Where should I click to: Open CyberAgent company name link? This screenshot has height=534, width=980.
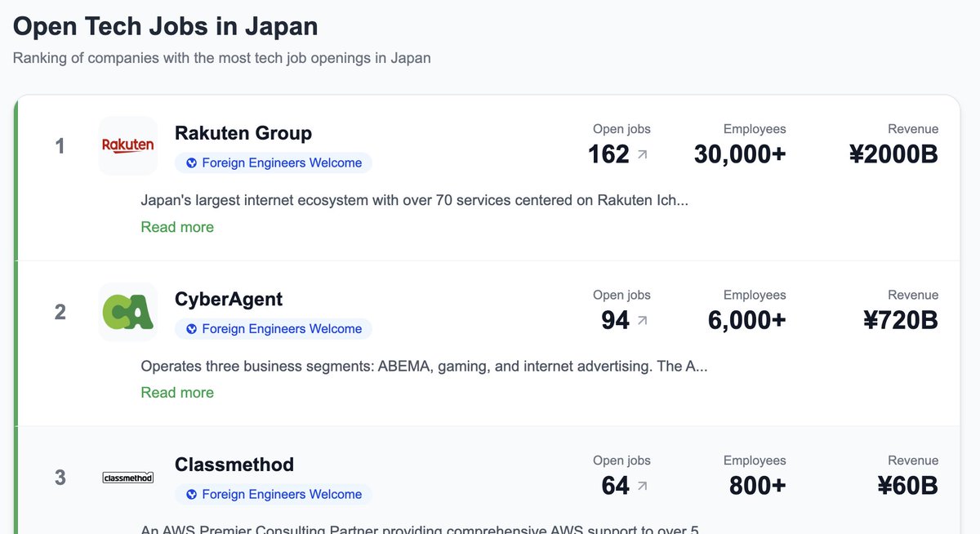[229, 299]
